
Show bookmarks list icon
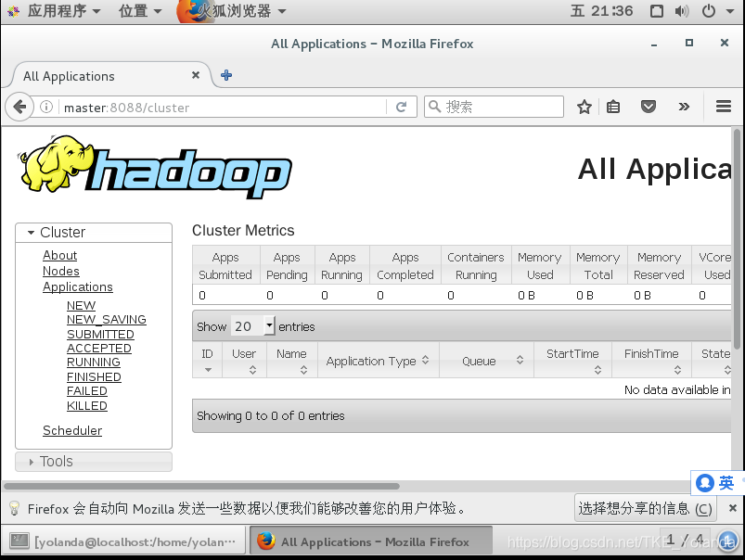pyautogui.click(x=613, y=107)
